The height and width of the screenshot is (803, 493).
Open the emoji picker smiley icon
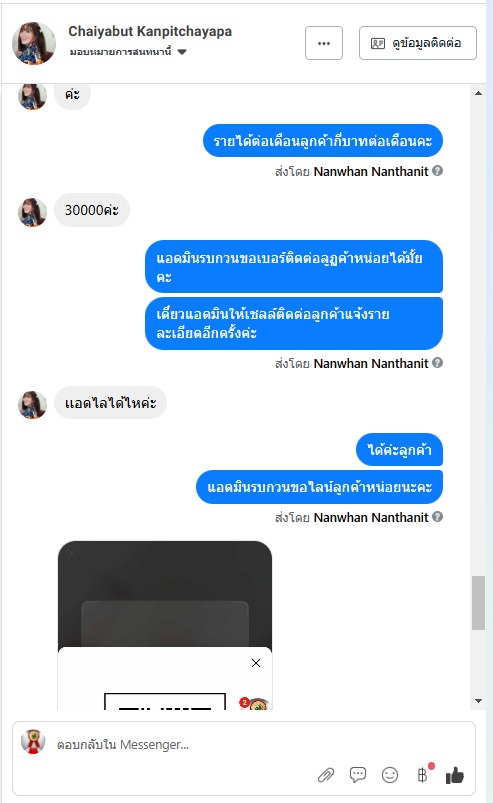(x=390, y=775)
